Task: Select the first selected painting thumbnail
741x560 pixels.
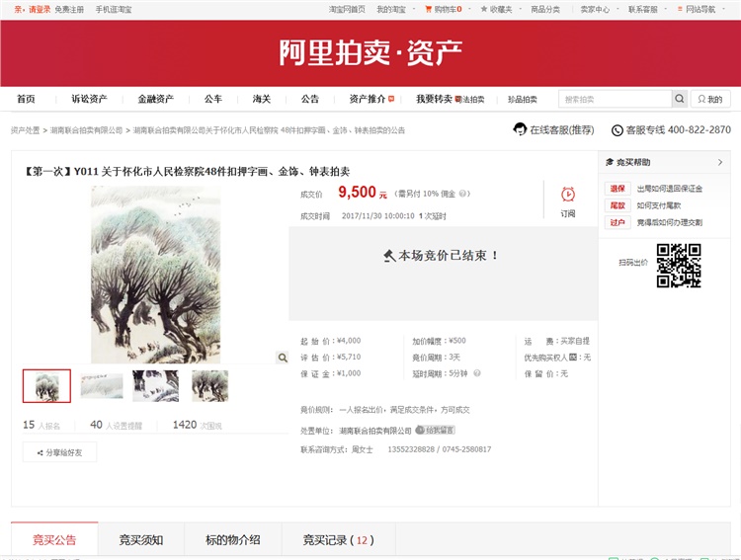Action: click(x=46, y=386)
